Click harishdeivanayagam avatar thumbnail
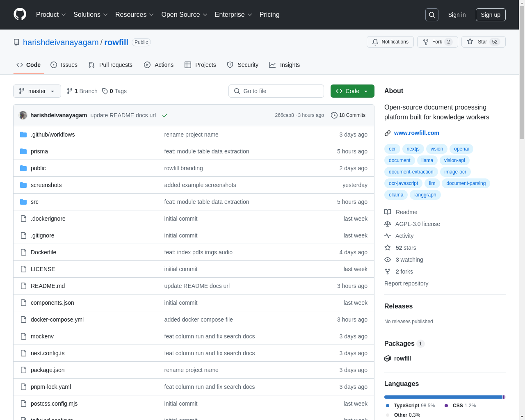Image resolution: width=525 pixels, height=420 pixels. coord(23,115)
